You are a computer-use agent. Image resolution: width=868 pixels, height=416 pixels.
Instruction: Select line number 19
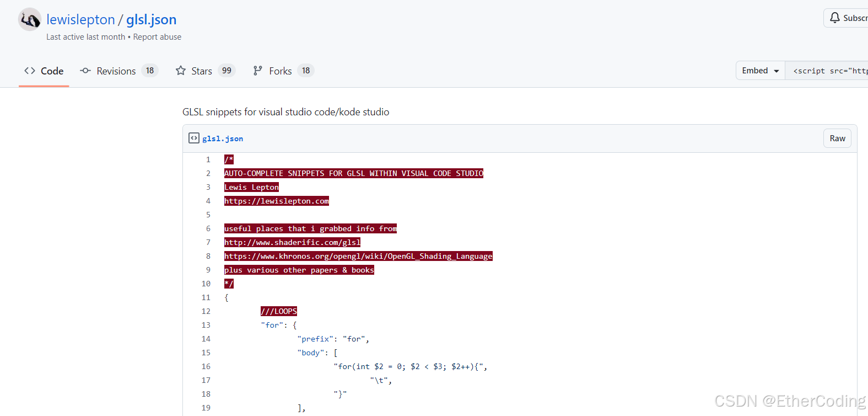[206, 408]
